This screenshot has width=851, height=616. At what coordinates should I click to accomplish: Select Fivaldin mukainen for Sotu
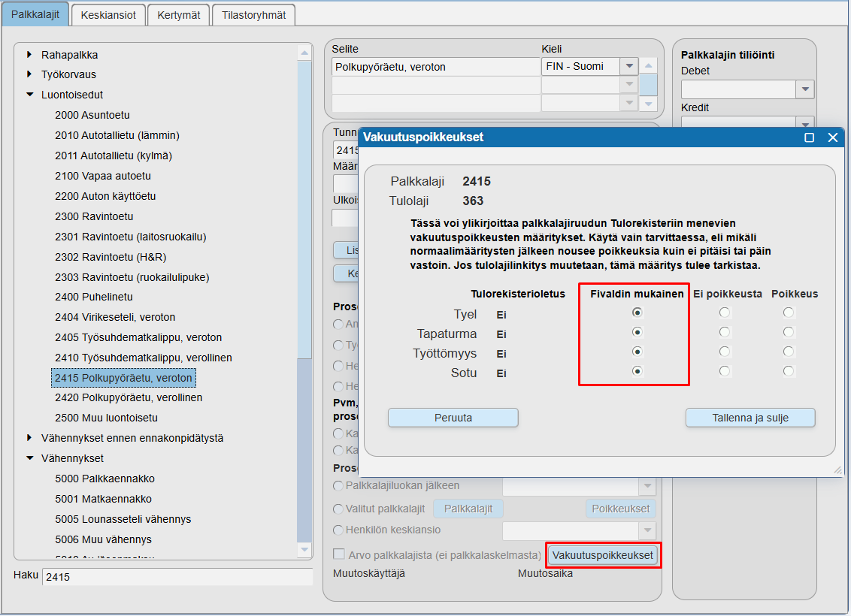[637, 371]
